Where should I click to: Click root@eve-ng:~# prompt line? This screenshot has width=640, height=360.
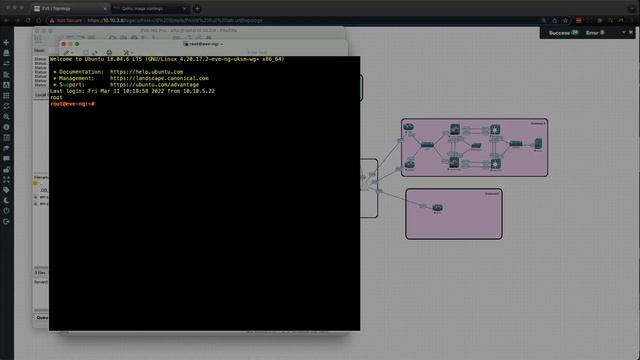tap(72, 104)
